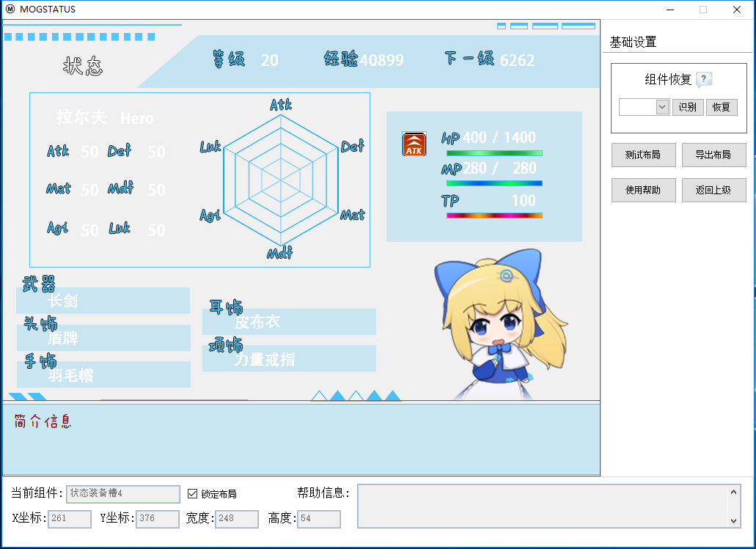This screenshot has height=549, width=756.
Task: Click the 识别 button
Action: point(688,107)
